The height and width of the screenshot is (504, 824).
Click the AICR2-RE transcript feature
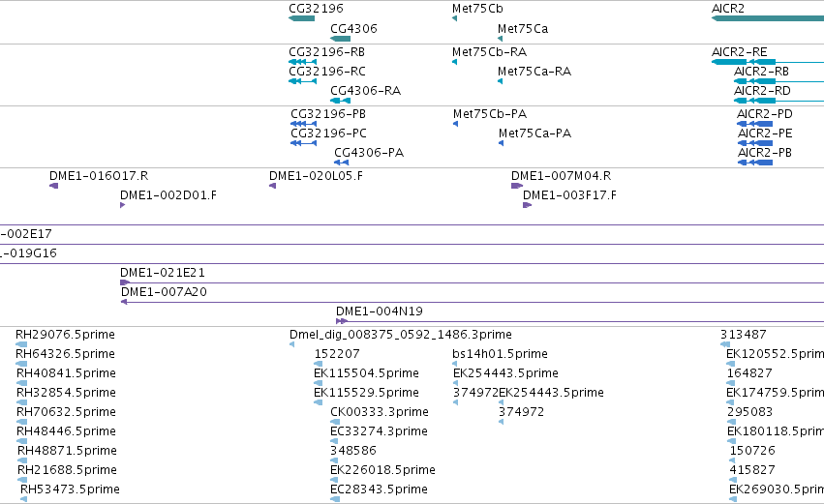[x=768, y=62]
